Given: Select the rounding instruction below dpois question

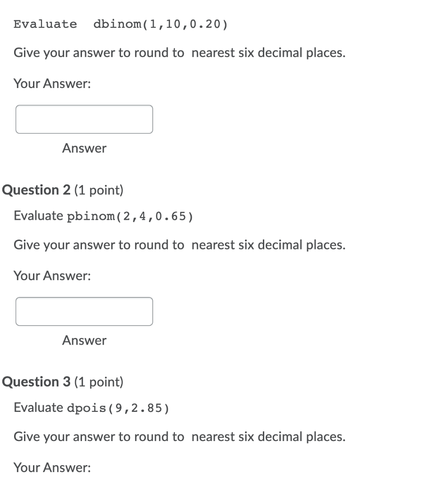Looking at the screenshot, I should pyautogui.click(x=179, y=436).
